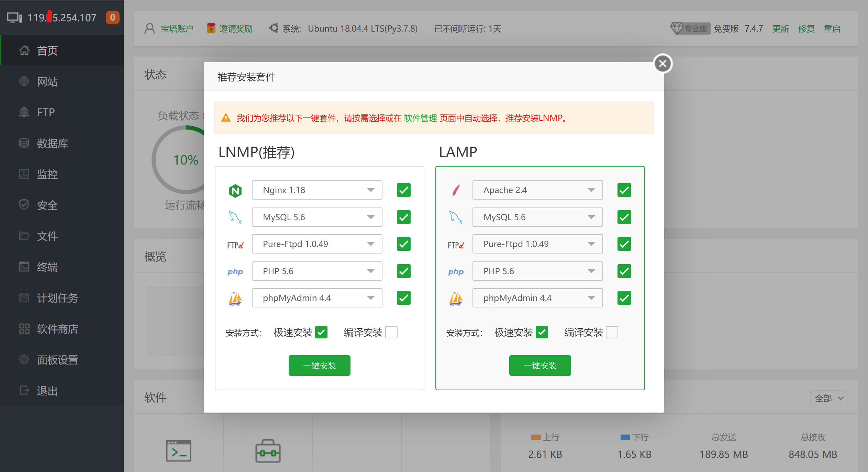The image size is (868, 472).
Task: Click the orange notification badge showing 0
Action: (112, 18)
